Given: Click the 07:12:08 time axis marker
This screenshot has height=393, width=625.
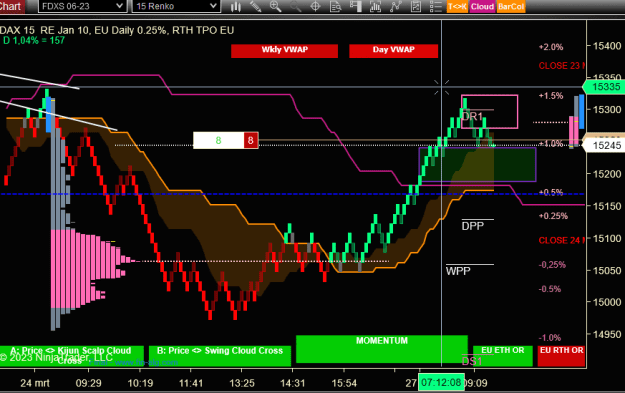Looking at the screenshot, I should (441, 383).
